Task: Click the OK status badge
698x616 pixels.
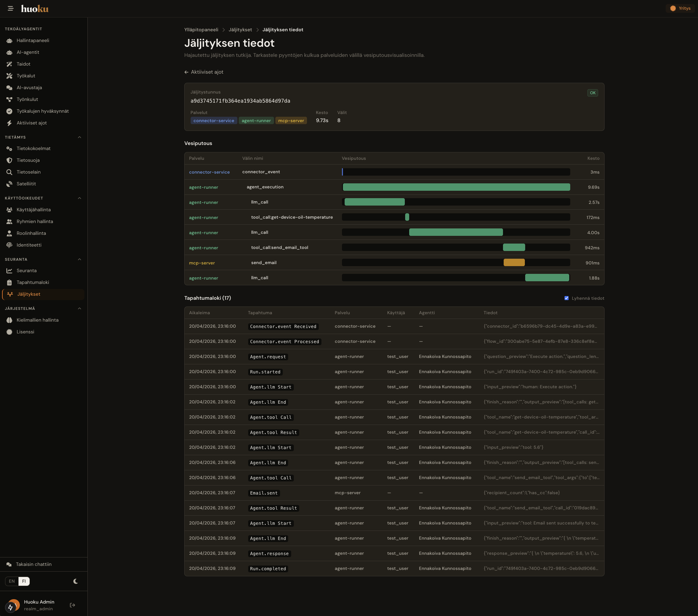Action: pos(592,93)
